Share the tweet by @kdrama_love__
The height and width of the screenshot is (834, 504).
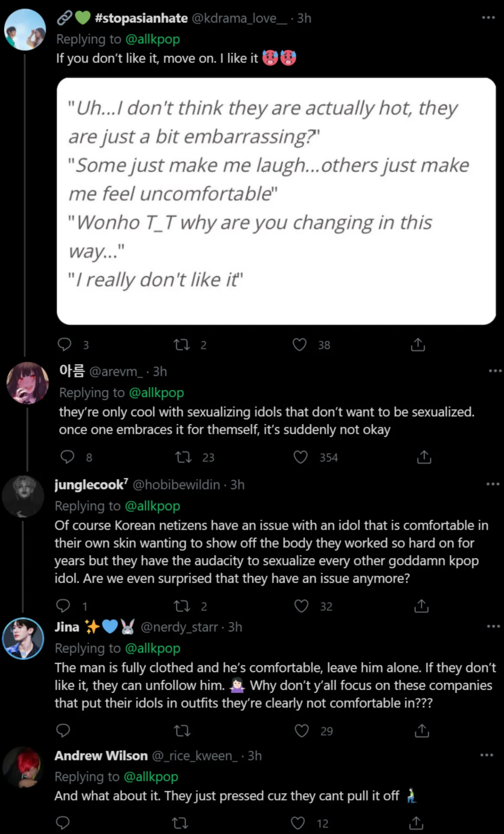click(x=418, y=345)
